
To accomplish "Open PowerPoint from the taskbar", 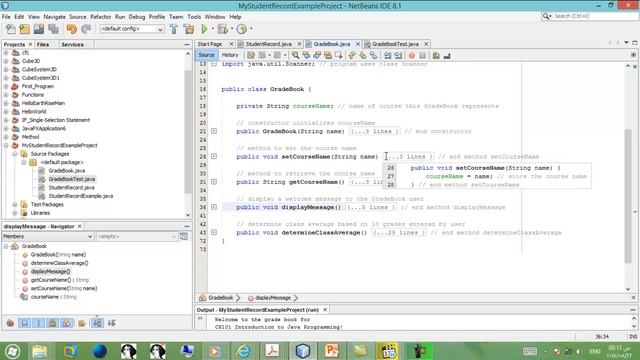I will (x=331, y=351).
